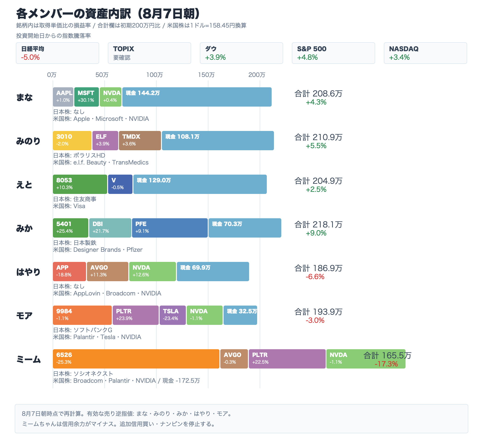Screen dimensions: 483x448
Task: Click the ダウ +3.9% index card
Action: click(x=241, y=53)
